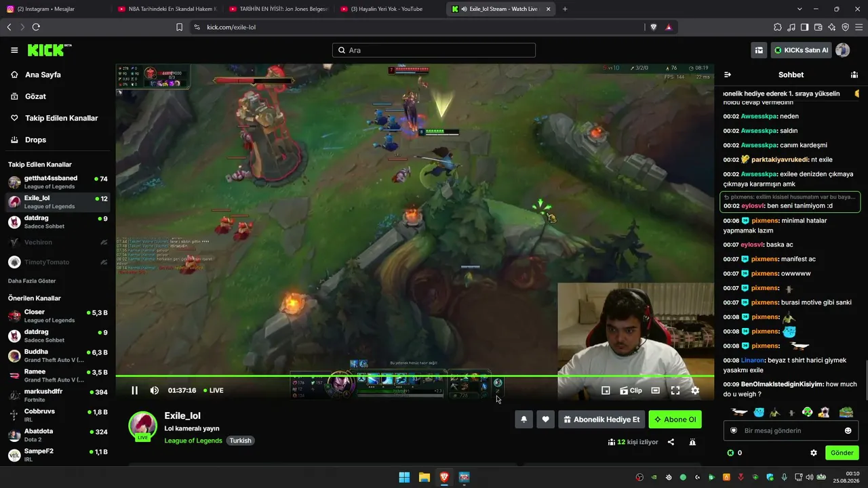Toggle notifications with the bell icon
This screenshot has height=488, width=868.
[x=524, y=420]
